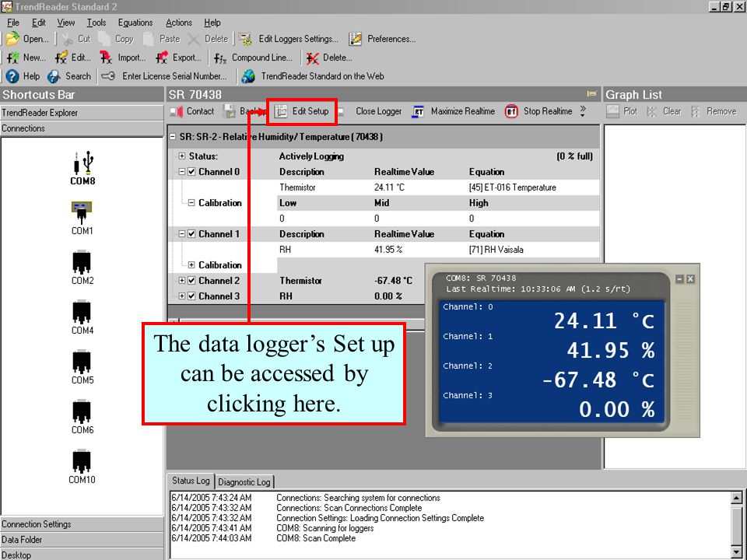Image resolution: width=747 pixels, height=560 pixels.
Task: Pin the SR 70438 panel
Action: pyautogui.click(x=591, y=94)
